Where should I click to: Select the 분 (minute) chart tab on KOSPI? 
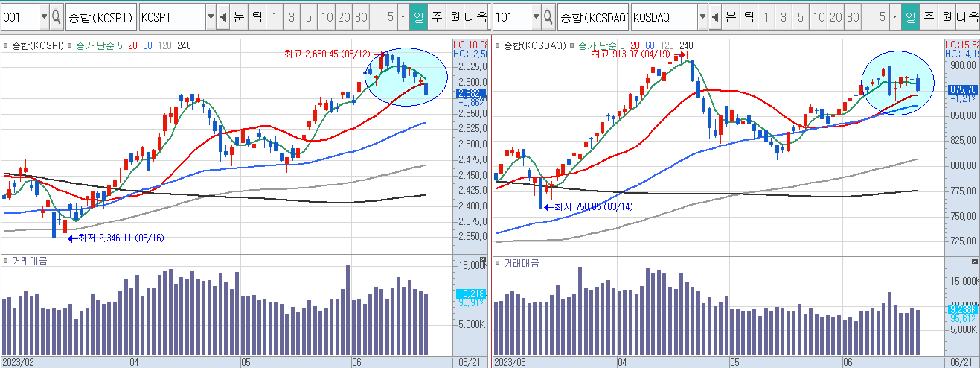tap(239, 16)
